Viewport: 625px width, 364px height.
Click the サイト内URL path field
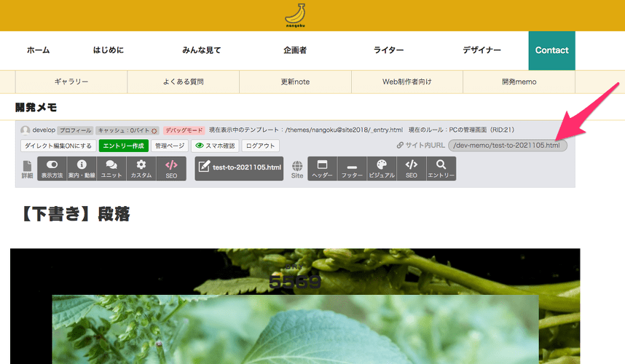tap(507, 146)
